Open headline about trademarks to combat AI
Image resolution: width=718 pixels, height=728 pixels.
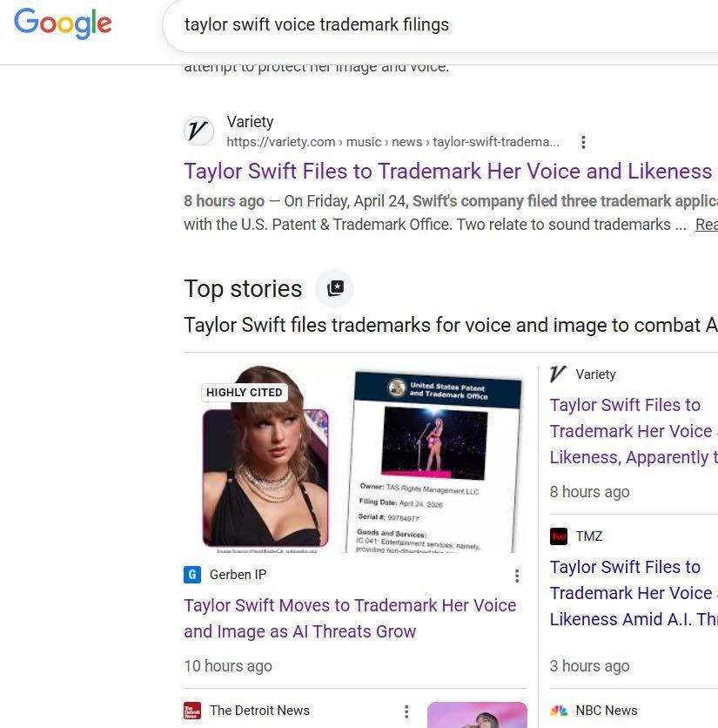pyautogui.click(x=451, y=325)
